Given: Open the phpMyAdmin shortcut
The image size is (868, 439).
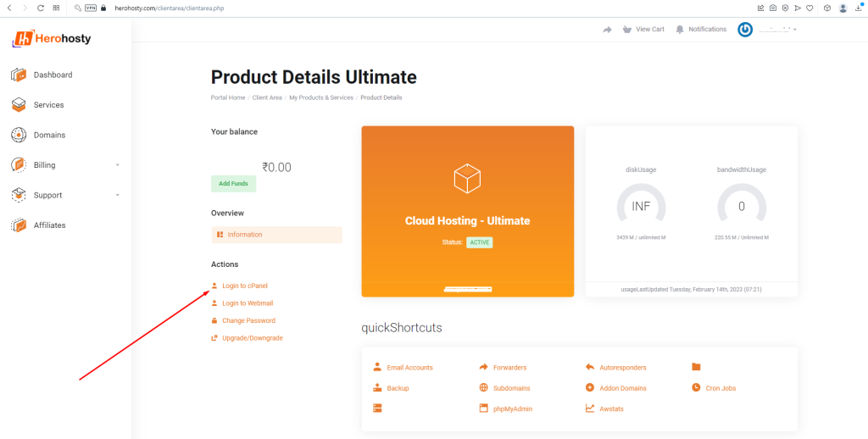Looking at the screenshot, I should pos(512,408).
